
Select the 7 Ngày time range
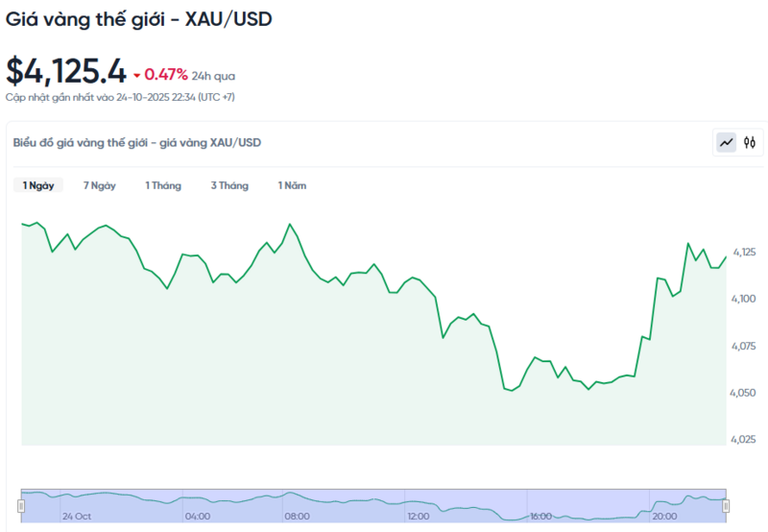pyautogui.click(x=100, y=185)
